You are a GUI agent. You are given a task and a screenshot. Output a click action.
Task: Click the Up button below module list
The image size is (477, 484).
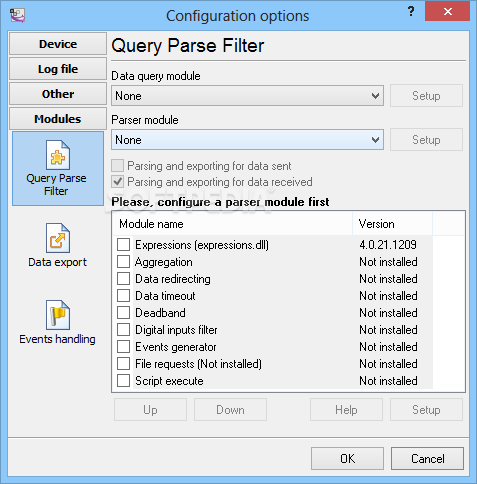[150, 410]
